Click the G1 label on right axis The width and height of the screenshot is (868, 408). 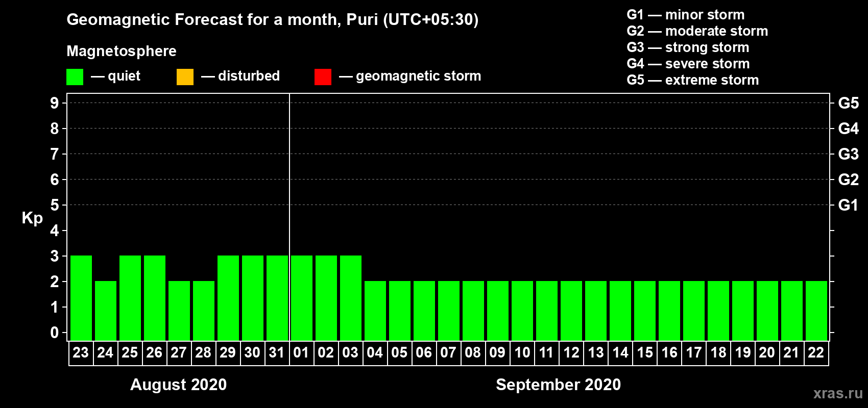[848, 205]
